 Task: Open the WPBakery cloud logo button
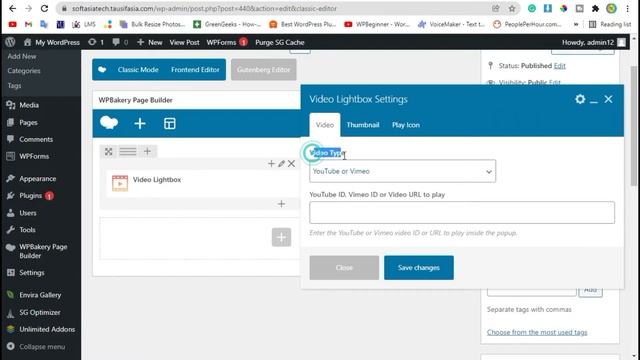point(109,123)
